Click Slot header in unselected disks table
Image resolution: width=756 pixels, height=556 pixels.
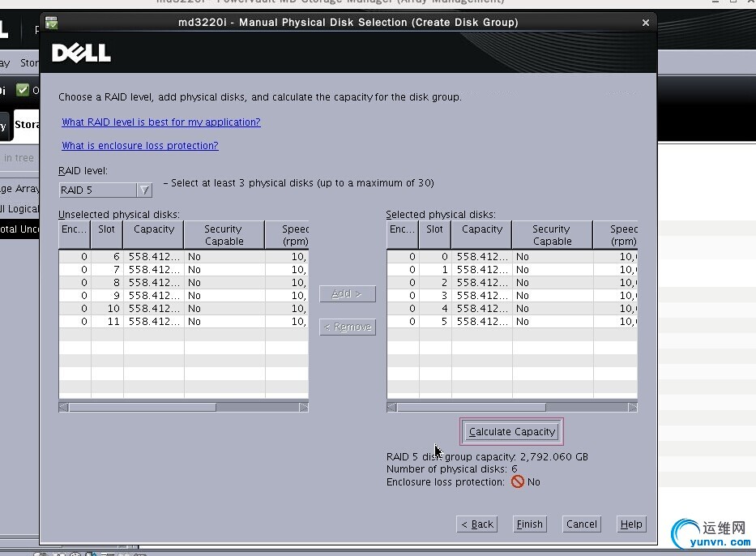tap(107, 235)
